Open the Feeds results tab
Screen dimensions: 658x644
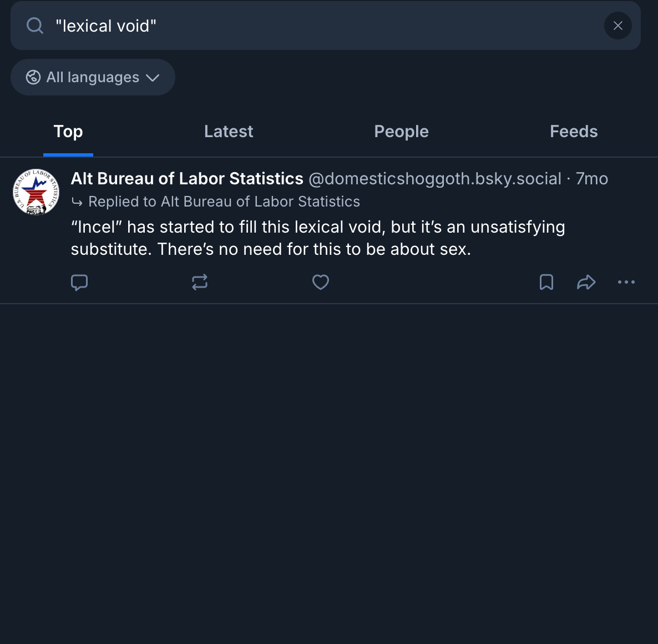(x=574, y=132)
